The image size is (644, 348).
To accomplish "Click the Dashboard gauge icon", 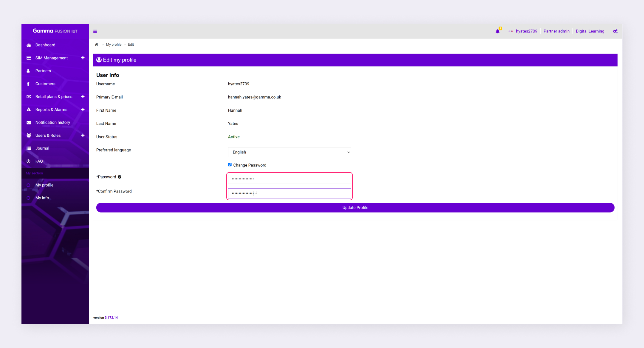I will coord(29,45).
